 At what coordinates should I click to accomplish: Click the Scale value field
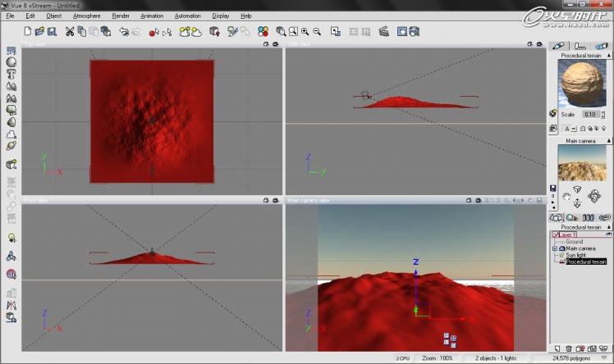click(x=590, y=115)
